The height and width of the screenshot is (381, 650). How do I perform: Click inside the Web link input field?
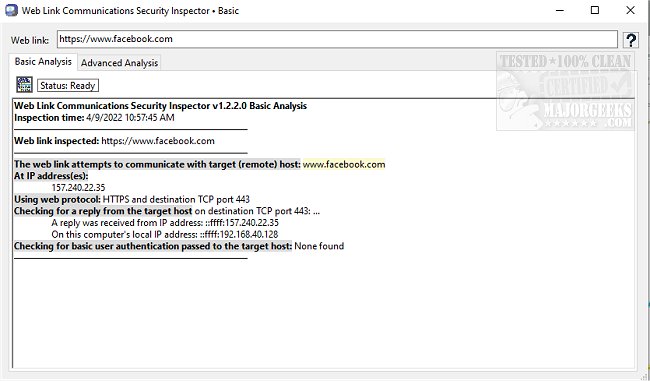[x=337, y=39]
